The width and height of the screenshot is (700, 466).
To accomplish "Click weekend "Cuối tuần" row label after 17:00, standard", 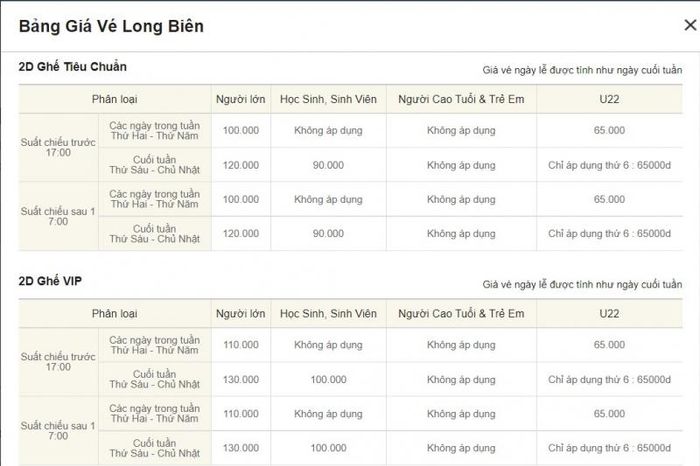I will 154,233.
